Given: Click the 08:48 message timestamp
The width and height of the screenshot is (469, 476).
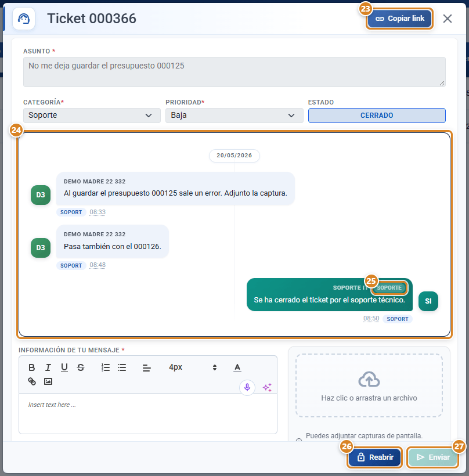Looking at the screenshot, I should pos(98,265).
